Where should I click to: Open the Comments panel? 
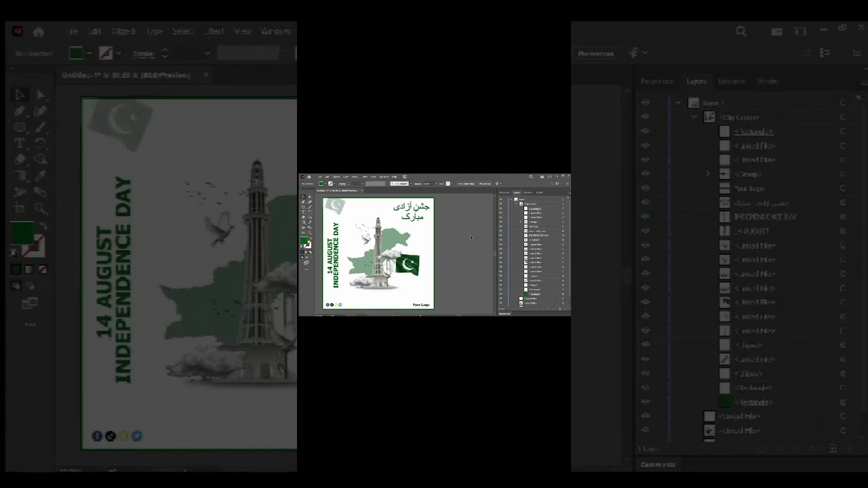658,465
